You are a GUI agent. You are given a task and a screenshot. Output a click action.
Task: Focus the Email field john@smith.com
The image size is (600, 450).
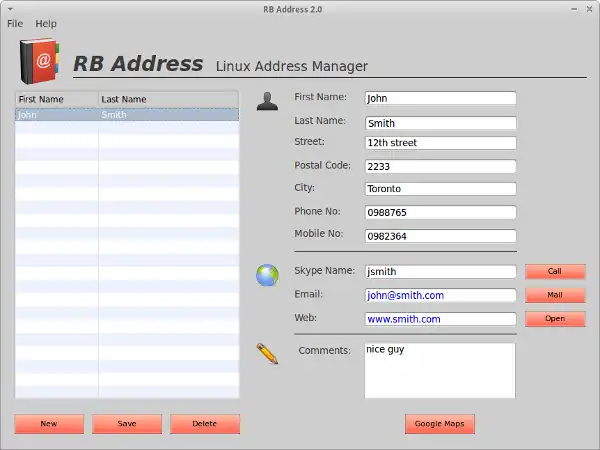(x=440, y=295)
